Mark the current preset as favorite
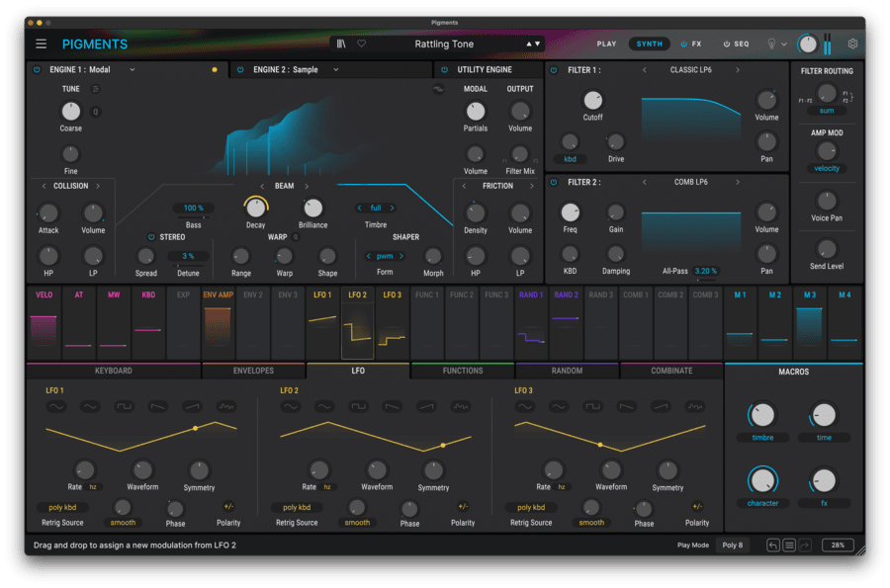The image size is (890, 588). pos(362,43)
